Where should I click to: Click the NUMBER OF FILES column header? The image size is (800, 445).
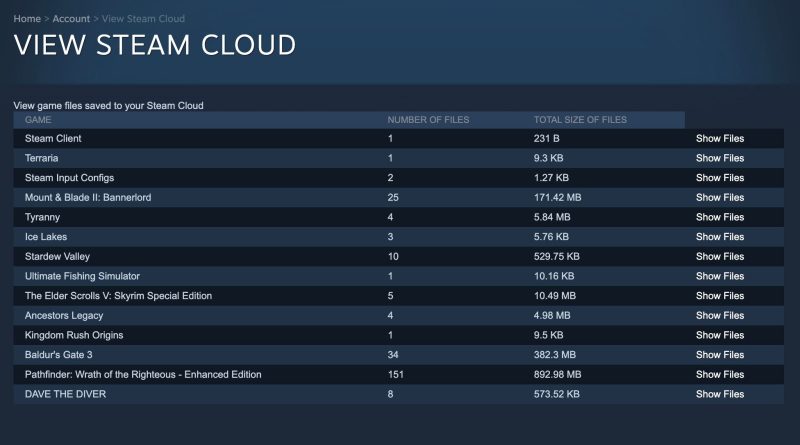coord(428,120)
